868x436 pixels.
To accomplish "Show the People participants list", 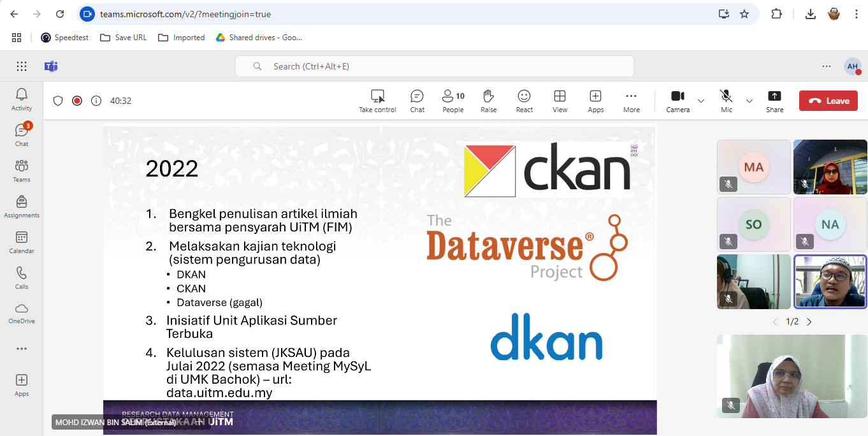I will click(453, 101).
